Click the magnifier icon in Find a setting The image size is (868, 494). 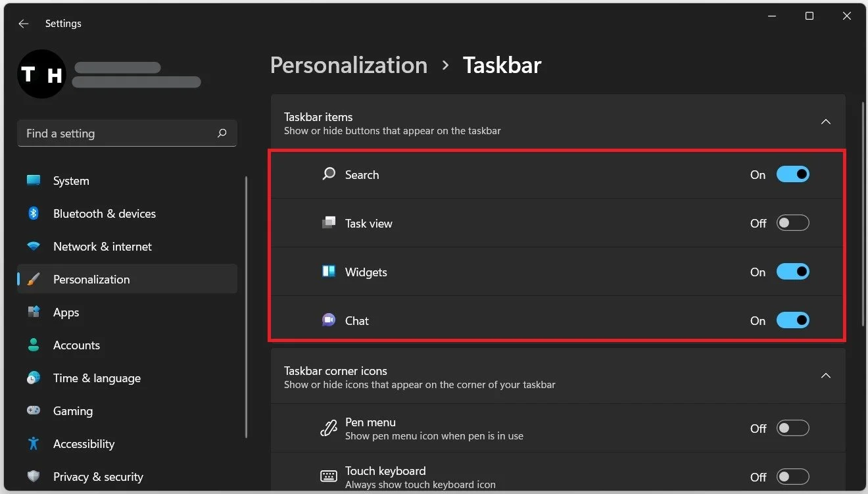(x=222, y=134)
